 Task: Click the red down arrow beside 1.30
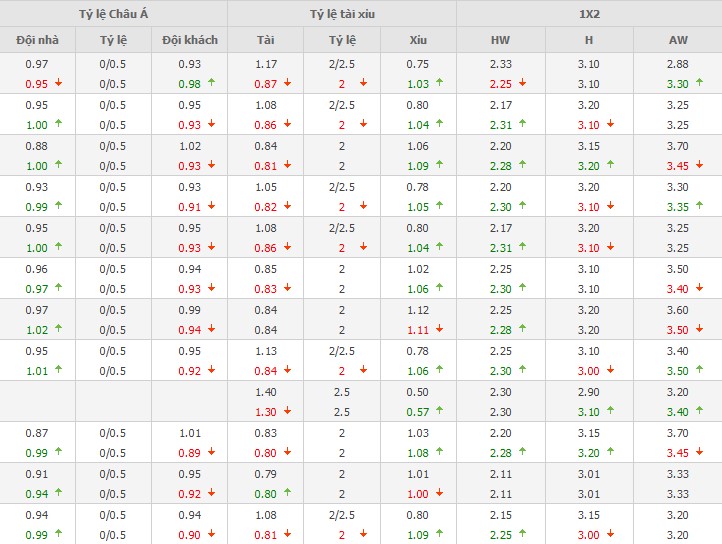point(288,412)
